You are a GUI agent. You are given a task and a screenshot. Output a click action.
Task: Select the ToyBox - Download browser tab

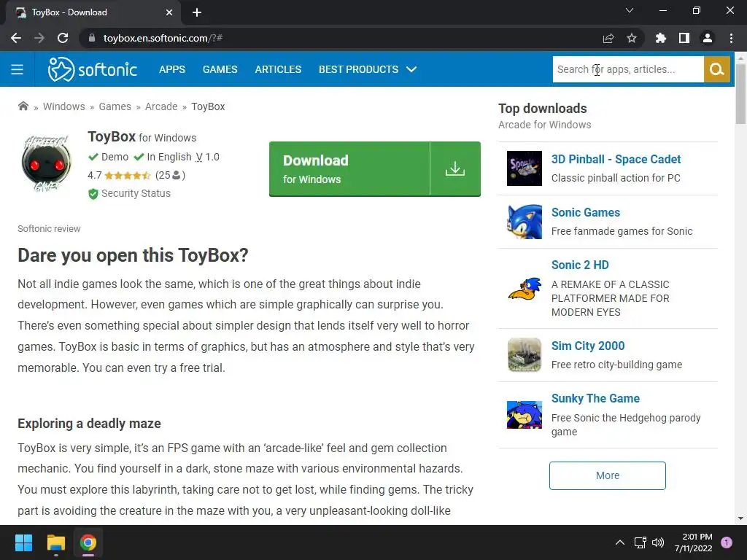[93, 12]
